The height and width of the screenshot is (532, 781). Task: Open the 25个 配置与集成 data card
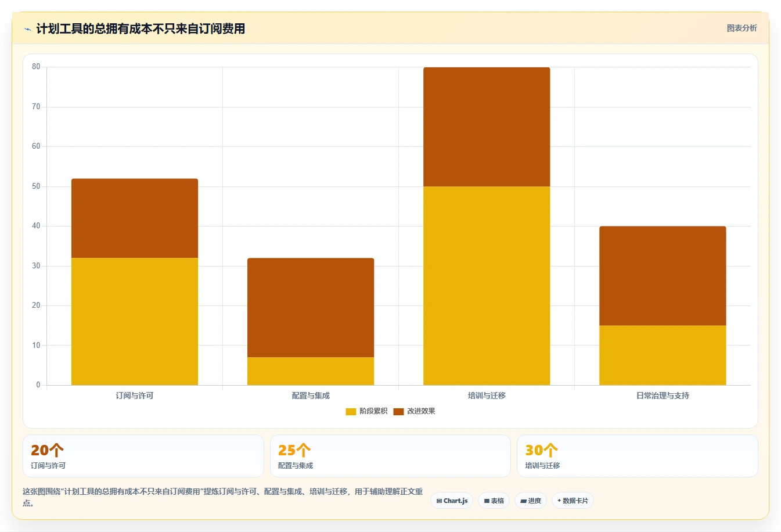(x=390, y=456)
